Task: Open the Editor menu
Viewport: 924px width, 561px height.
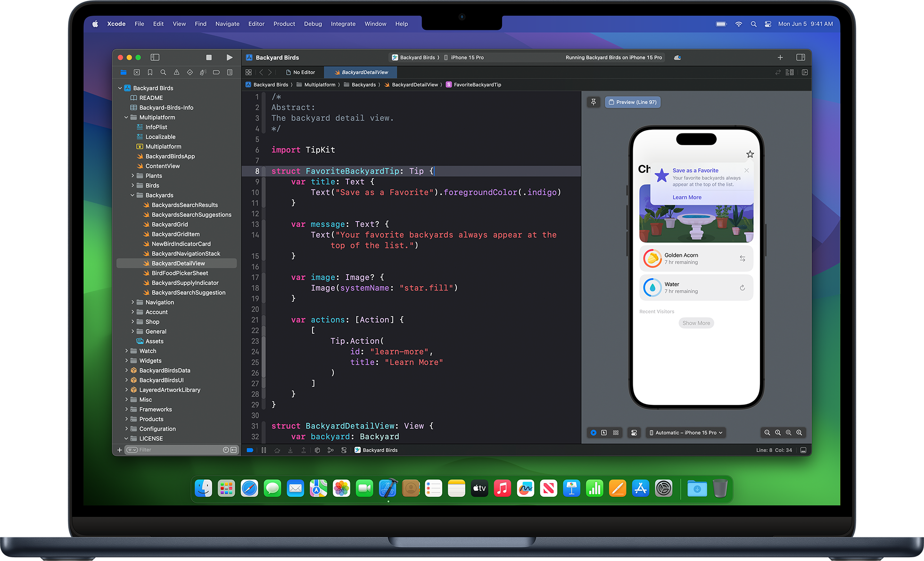Action: (256, 24)
